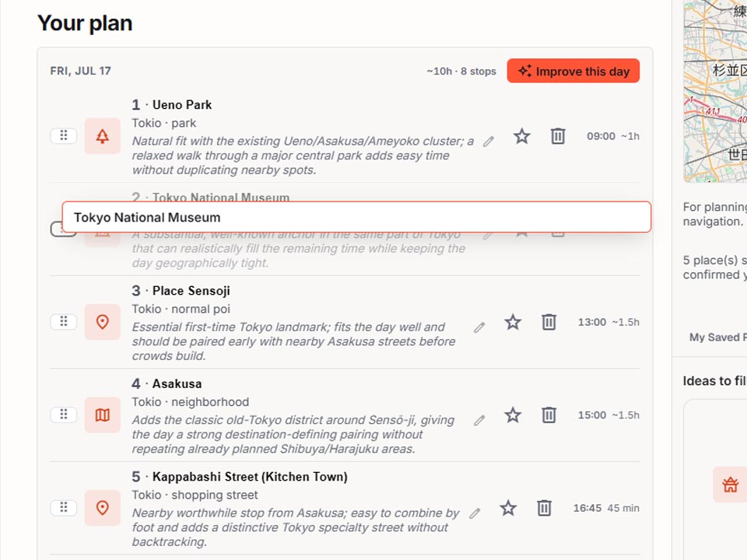Click the FRI, JUL 17 date label
The height and width of the screenshot is (560, 747).
(x=80, y=71)
